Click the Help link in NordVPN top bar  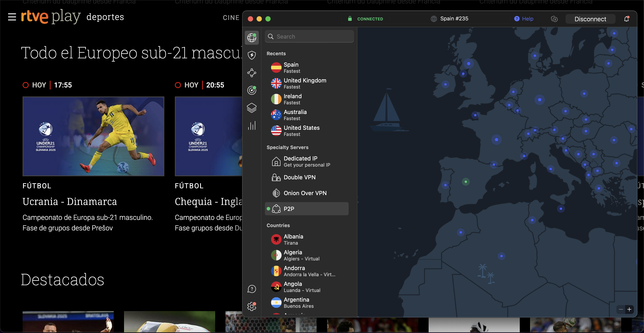[523, 19]
